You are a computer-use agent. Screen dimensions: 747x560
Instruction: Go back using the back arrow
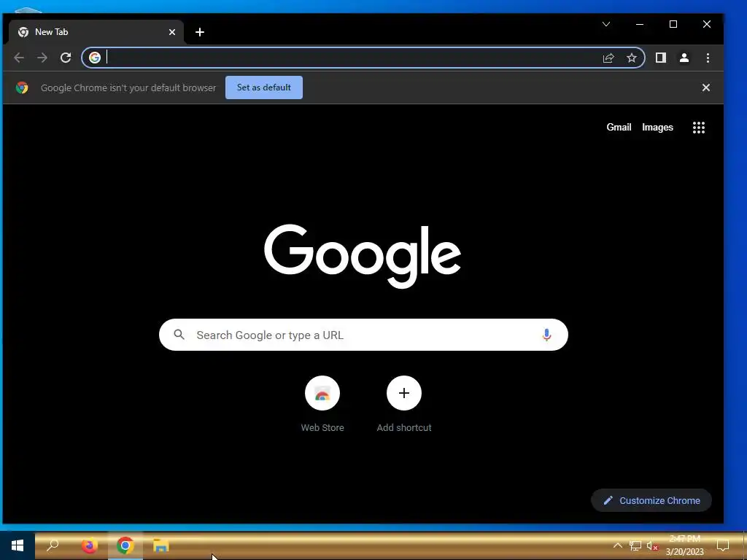click(x=19, y=58)
